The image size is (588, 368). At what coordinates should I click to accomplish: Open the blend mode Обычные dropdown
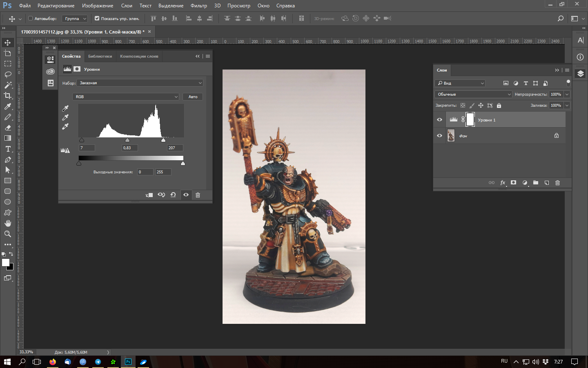pos(473,94)
